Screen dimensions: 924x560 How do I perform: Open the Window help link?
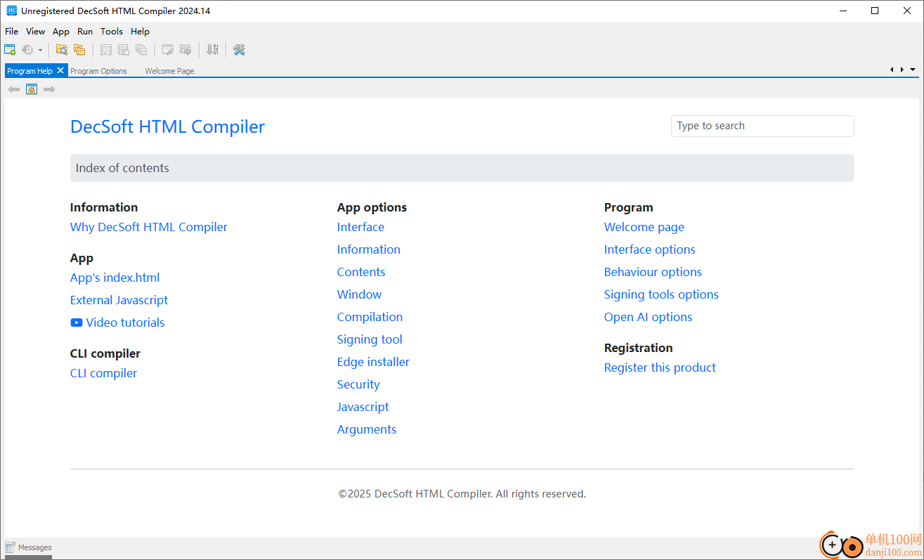coord(360,294)
